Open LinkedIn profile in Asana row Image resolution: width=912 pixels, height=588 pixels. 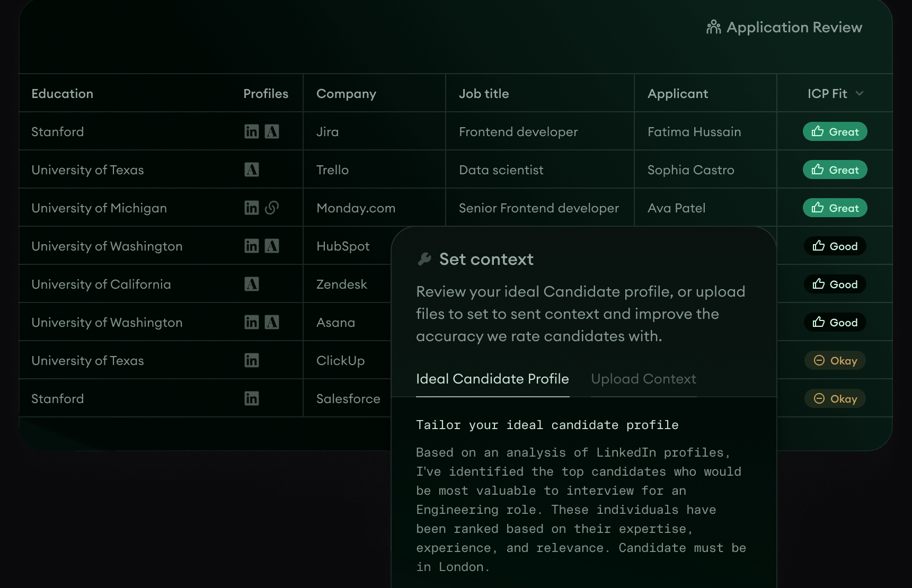pyautogui.click(x=251, y=322)
